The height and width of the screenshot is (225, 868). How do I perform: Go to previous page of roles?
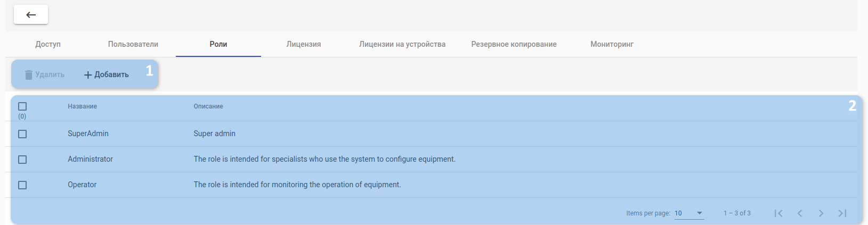800,213
